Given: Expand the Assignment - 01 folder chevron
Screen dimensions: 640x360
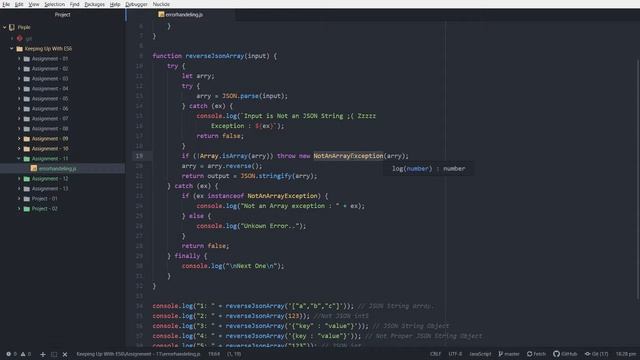Looking at the screenshot, I should coord(19,59).
